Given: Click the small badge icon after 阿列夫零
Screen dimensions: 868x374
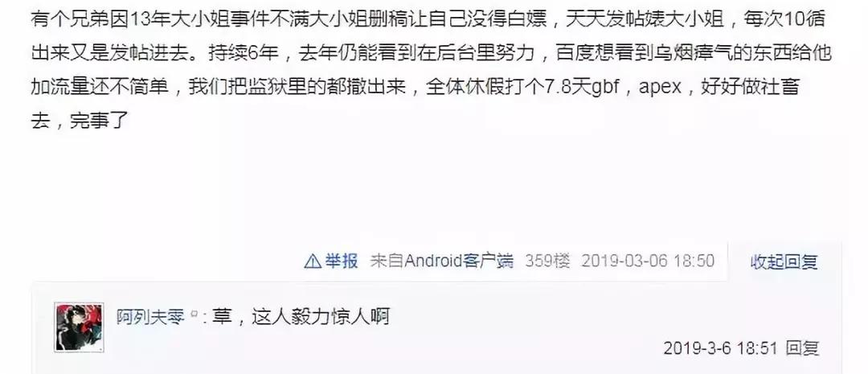Looking at the screenshot, I should coord(194,314).
